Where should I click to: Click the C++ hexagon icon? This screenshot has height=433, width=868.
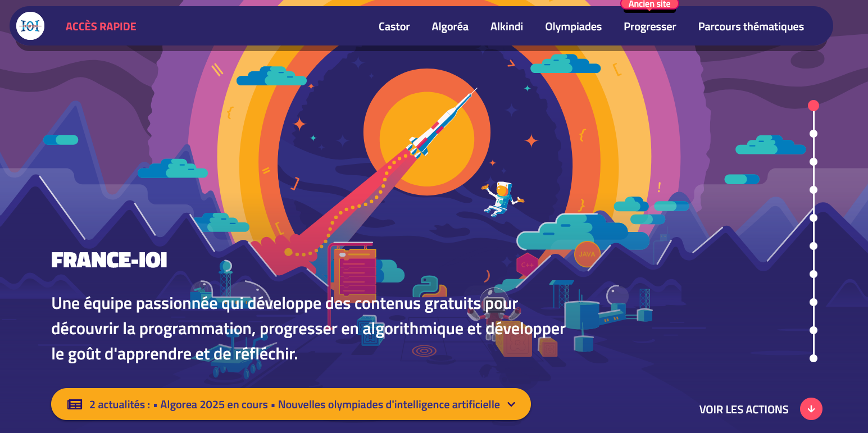point(527,264)
